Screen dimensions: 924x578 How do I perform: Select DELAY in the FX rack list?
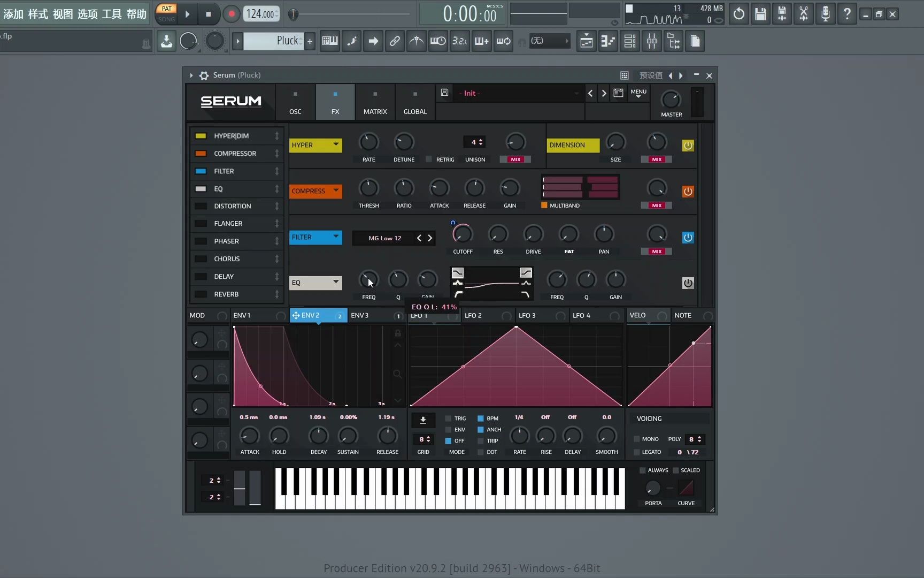click(x=236, y=277)
